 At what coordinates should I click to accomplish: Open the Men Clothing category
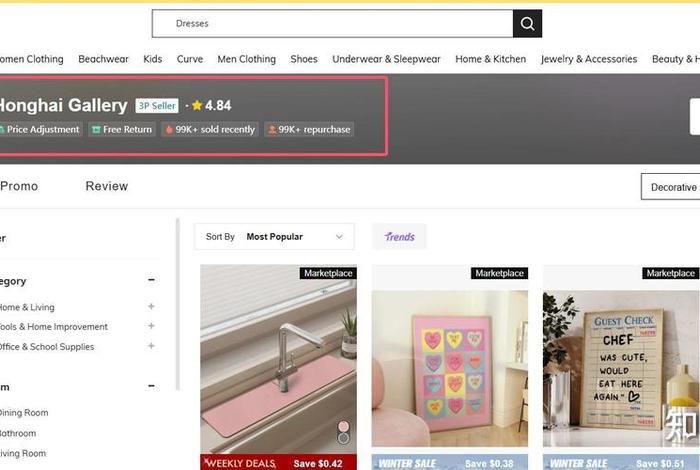point(246,59)
